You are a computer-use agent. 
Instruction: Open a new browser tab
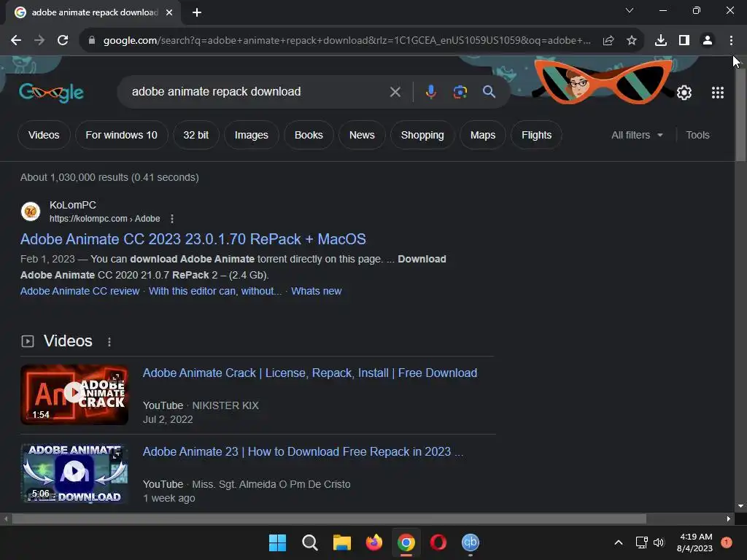(197, 12)
